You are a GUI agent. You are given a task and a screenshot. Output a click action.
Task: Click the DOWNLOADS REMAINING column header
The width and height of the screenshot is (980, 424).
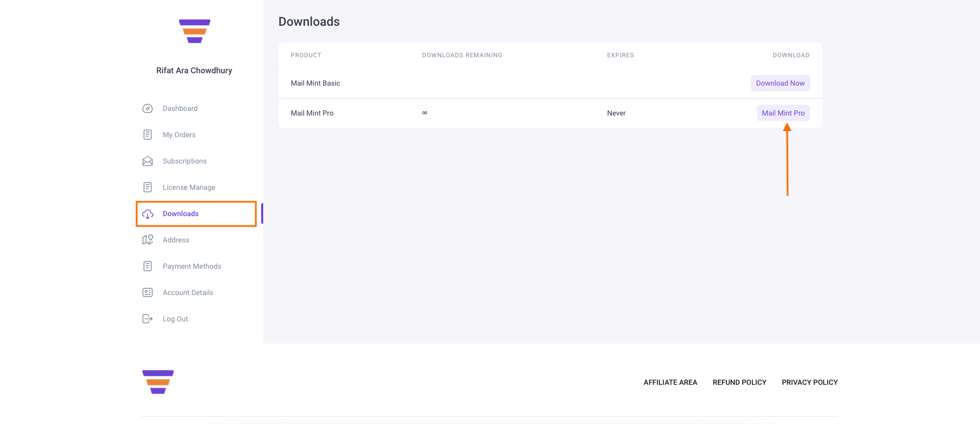point(462,55)
